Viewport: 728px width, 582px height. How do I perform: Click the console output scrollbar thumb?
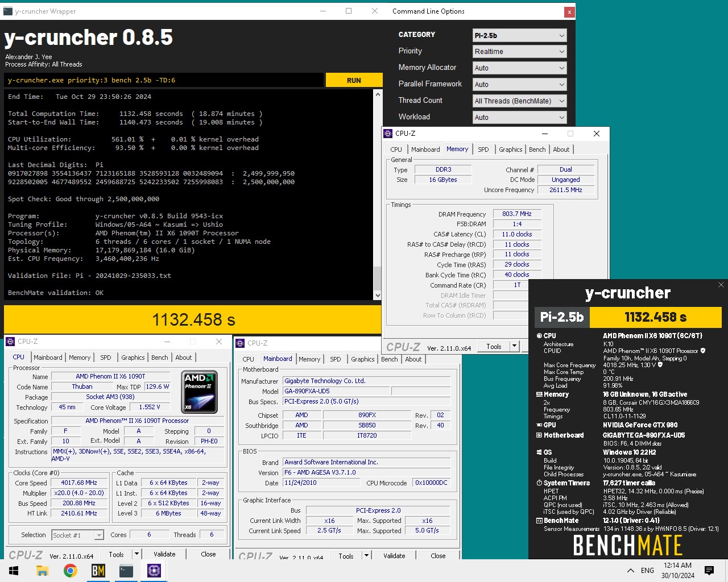pos(377,278)
